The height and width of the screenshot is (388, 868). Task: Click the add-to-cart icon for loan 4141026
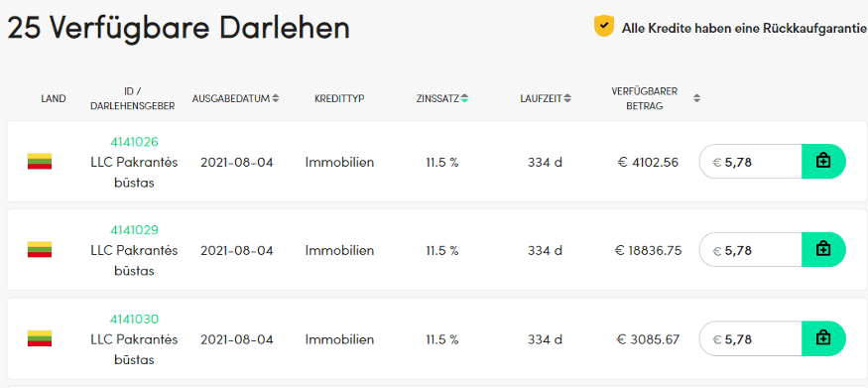point(823,162)
